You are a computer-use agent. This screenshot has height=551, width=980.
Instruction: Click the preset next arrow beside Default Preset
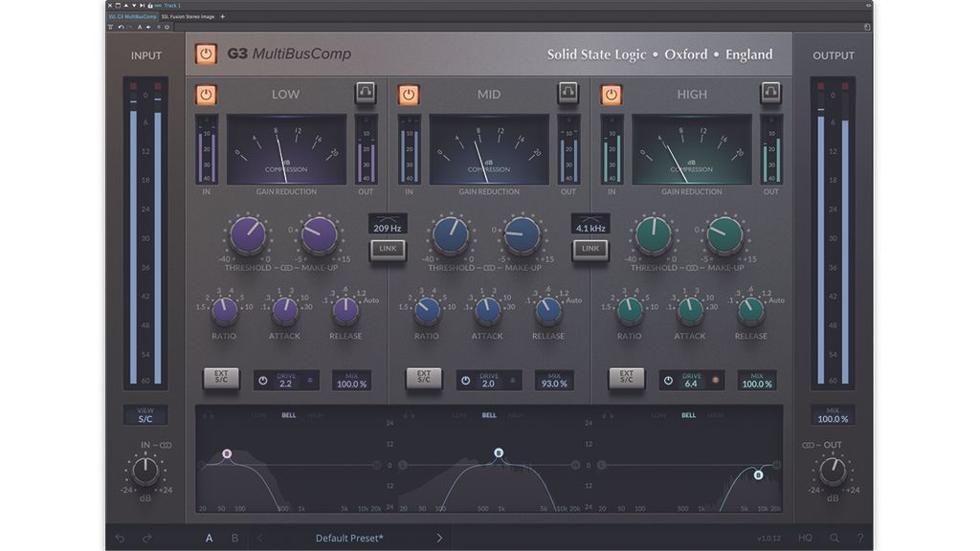click(438, 539)
